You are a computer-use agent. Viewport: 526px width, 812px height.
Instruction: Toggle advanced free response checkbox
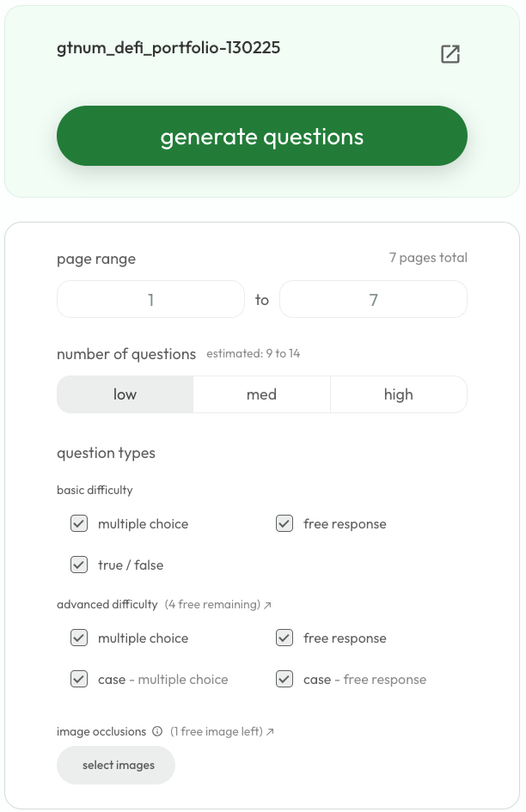(284, 638)
